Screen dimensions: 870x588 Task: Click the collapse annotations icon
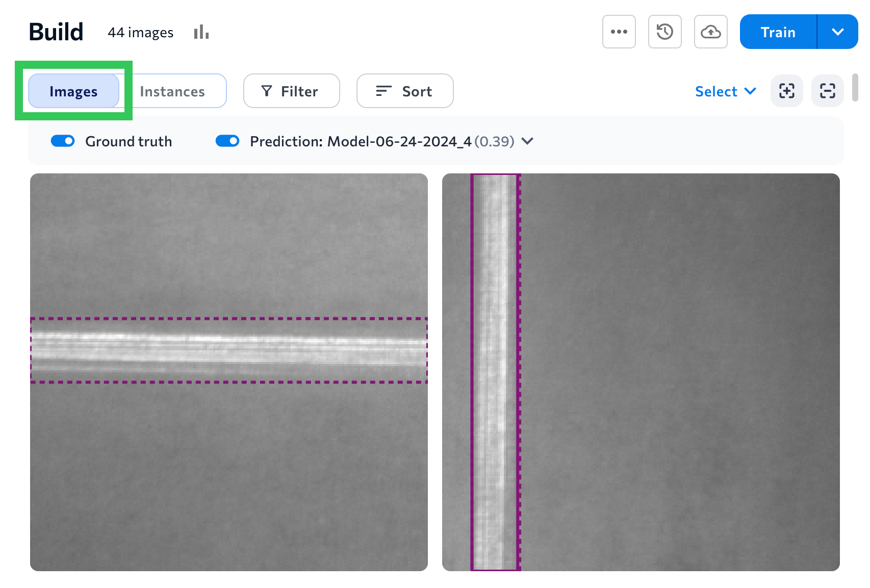tap(827, 91)
